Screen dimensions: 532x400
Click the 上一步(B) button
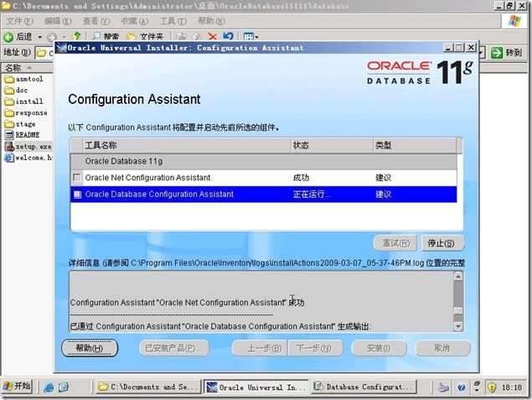click(260, 348)
